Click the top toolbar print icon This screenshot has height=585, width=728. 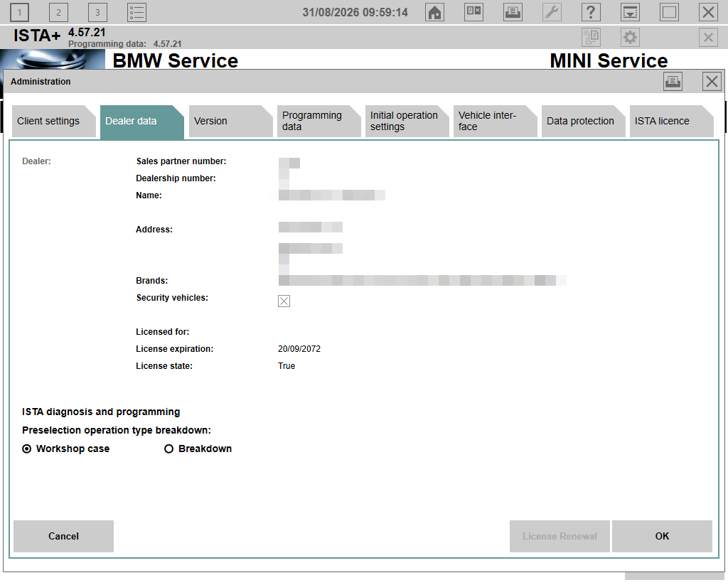pos(513,13)
